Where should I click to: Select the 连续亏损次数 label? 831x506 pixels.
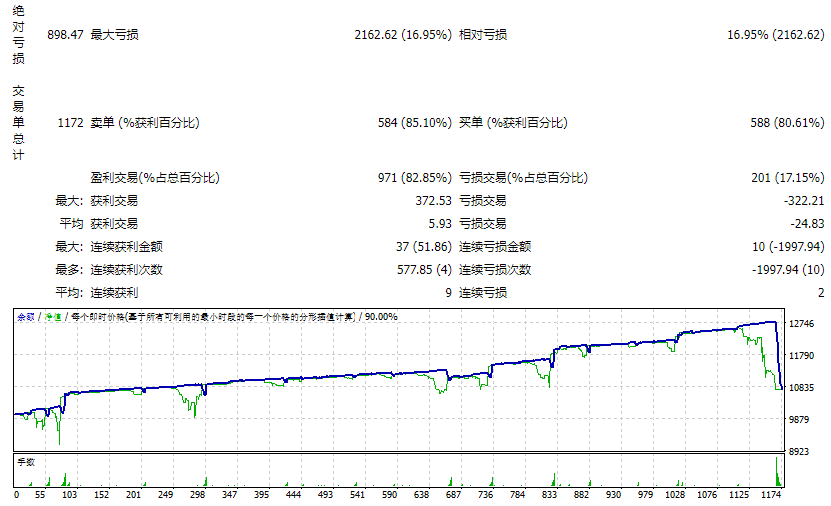[x=495, y=270]
